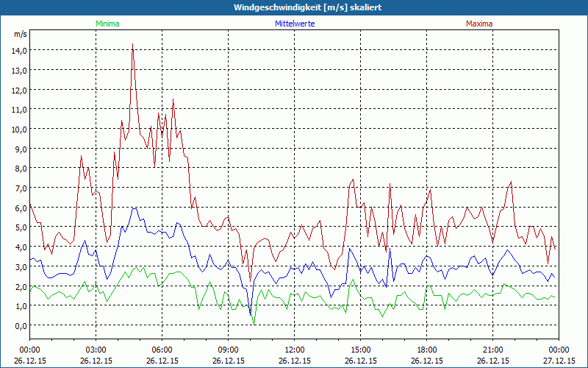Select the 06:00 time axis marker
Screen dimensions: 588x368
[x=162, y=350]
